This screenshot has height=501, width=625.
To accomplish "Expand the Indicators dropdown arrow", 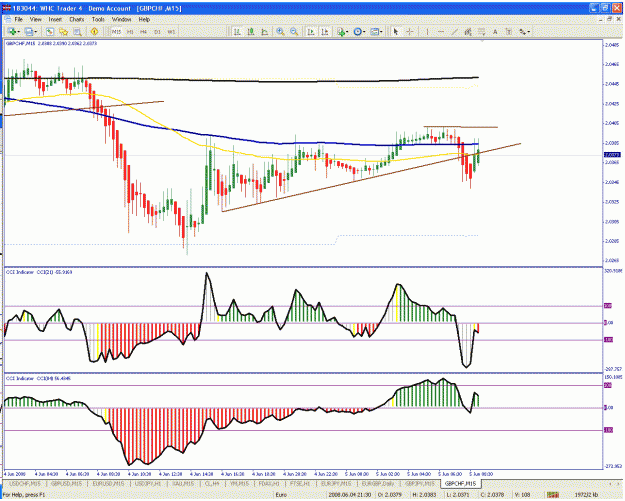I will tap(347, 31).
